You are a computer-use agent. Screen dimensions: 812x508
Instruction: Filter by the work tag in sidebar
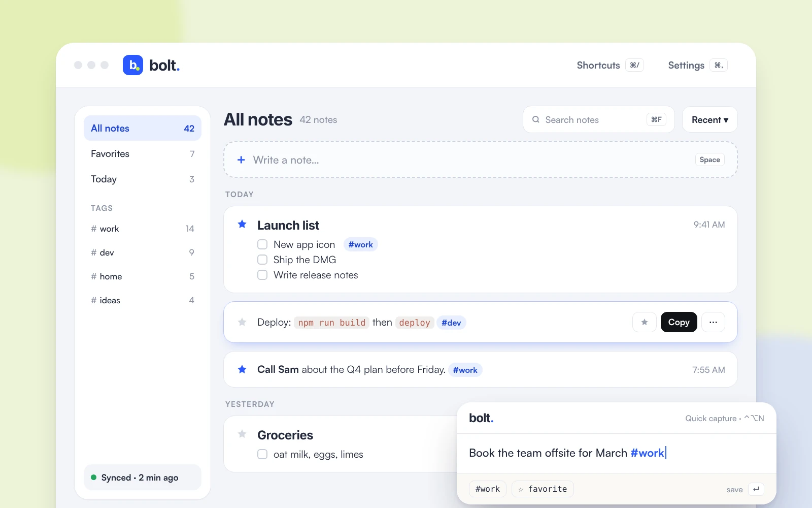tap(143, 229)
